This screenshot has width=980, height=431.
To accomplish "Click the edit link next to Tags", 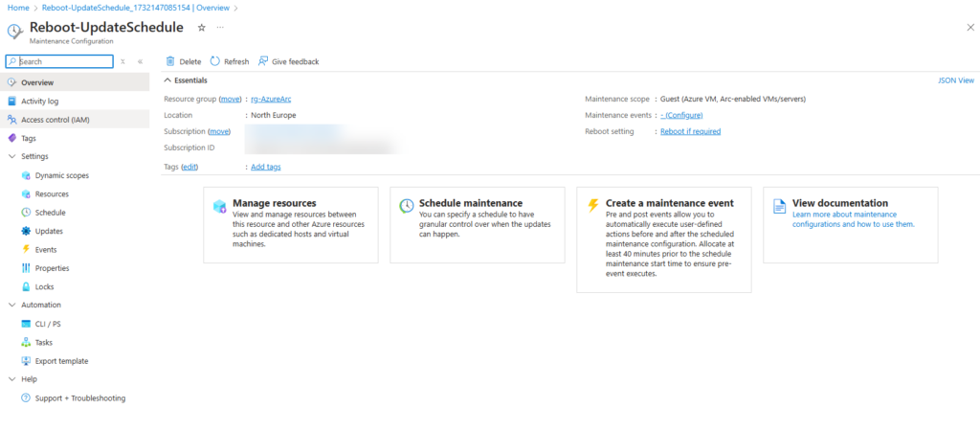I will pos(189,167).
